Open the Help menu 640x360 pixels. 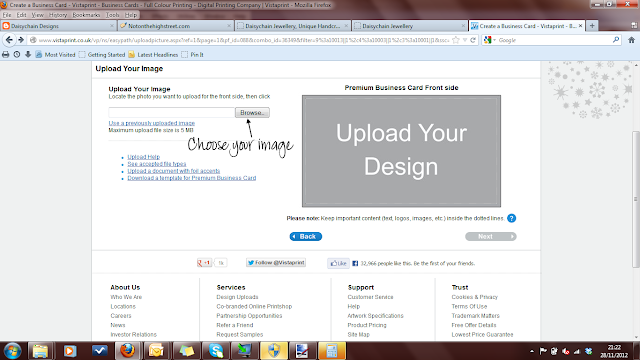coord(131,15)
